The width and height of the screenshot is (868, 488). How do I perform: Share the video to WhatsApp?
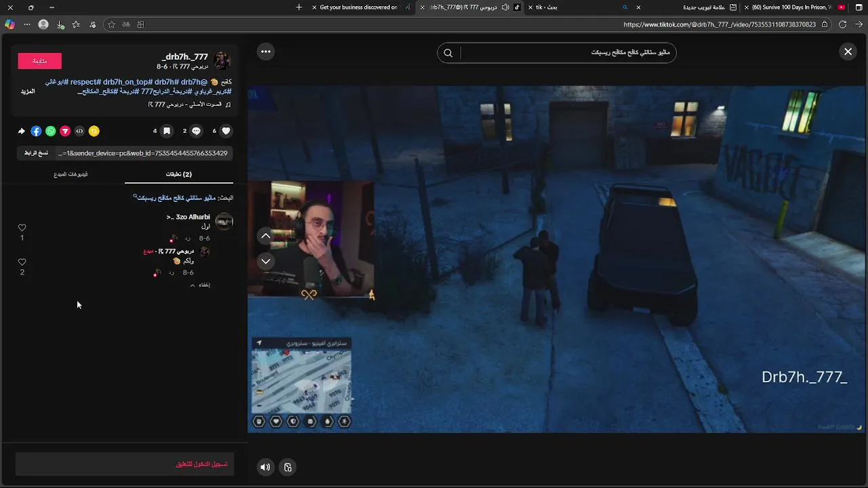(x=51, y=131)
